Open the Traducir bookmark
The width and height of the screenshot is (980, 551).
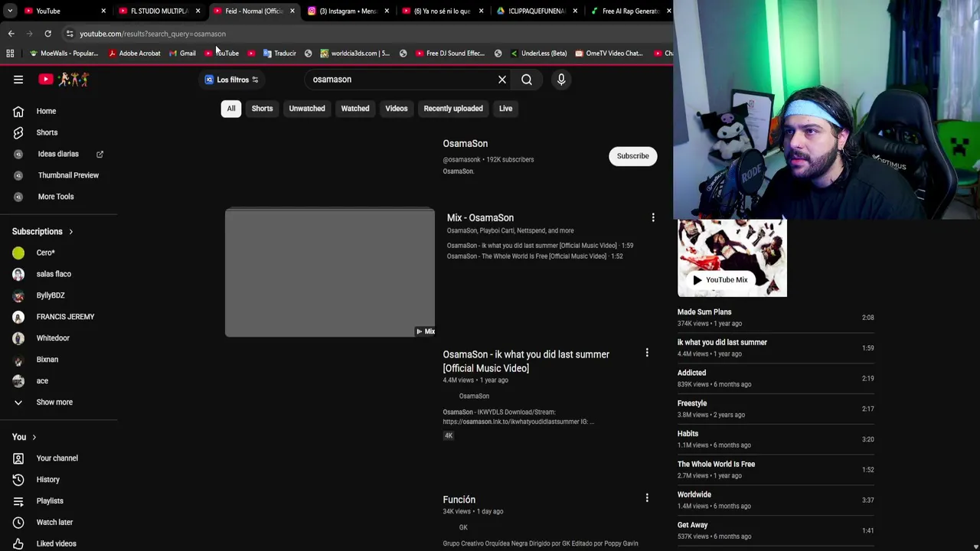pyautogui.click(x=279, y=53)
